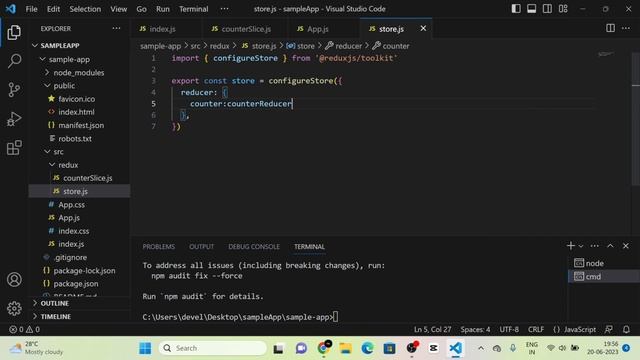This screenshot has height=360, width=640.
Task: Open Explorer views and more actions ellipsis
Action: point(116,28)
